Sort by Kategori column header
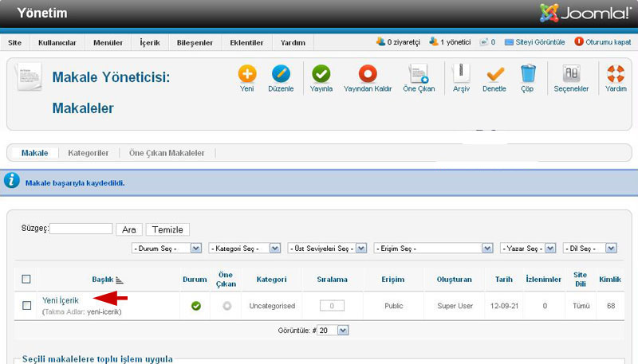Image resolution: width=638 pixels, height=364 pixels. pyautogui.click(x=271, y=280)
